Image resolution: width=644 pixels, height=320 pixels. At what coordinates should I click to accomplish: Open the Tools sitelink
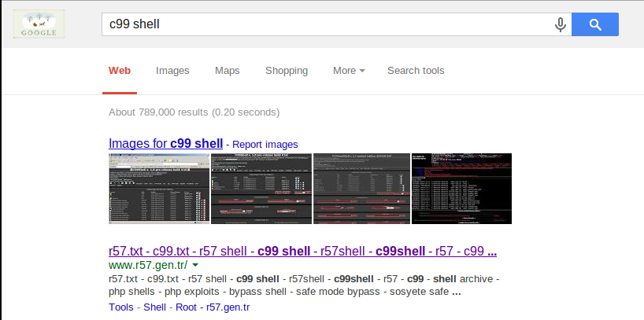coord(121,307)
